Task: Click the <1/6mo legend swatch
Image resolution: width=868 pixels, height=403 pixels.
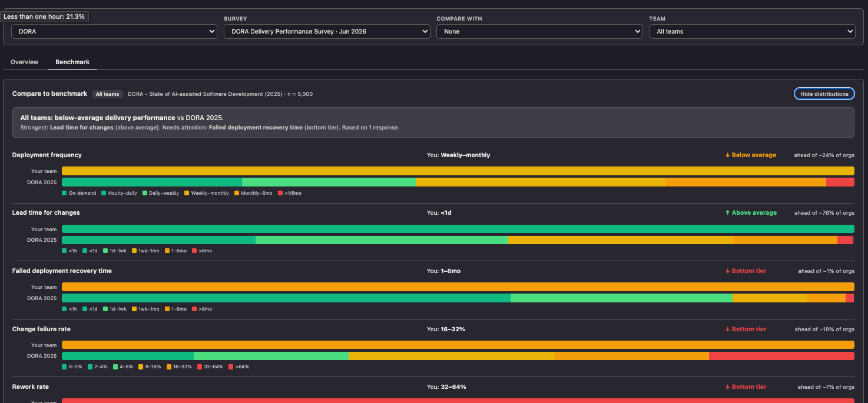Action: (x=280, y=193)
